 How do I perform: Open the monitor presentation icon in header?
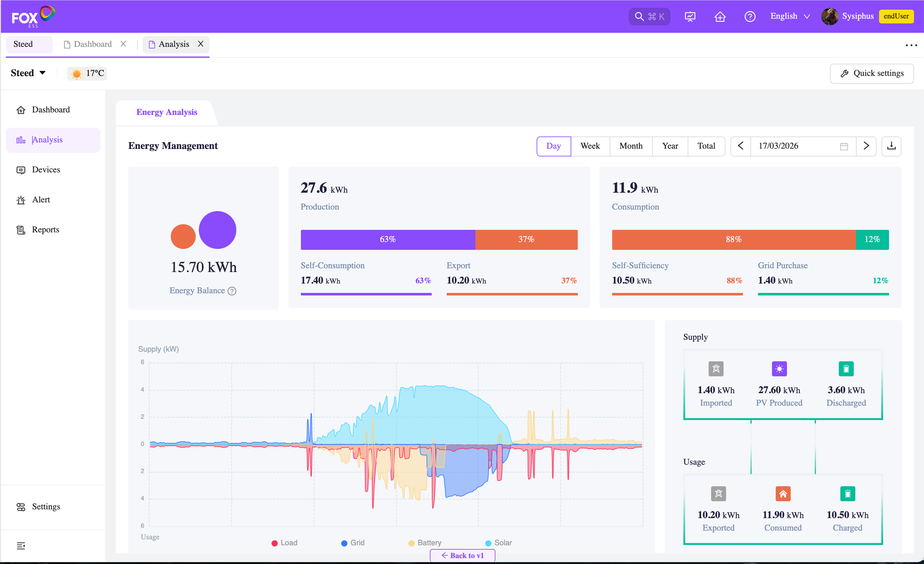point(690,17)
